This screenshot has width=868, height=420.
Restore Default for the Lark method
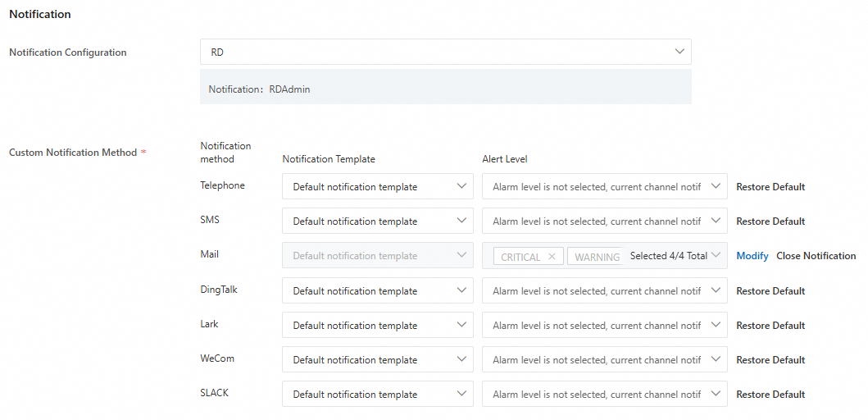point(770,326)
